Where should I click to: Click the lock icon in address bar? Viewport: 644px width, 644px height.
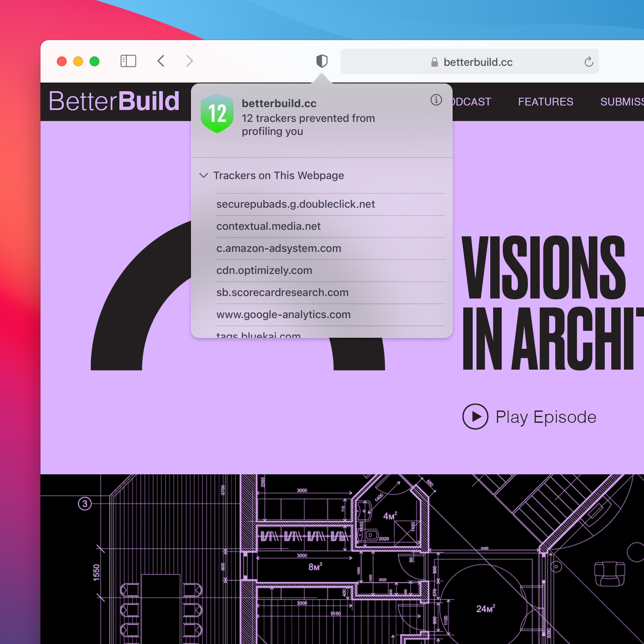tap(434, 62)
